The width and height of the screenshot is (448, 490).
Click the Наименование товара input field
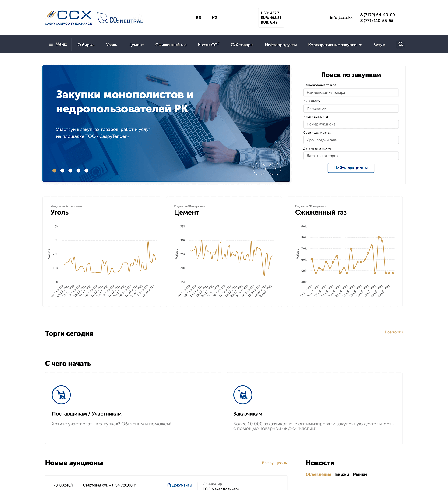point(350,93)
